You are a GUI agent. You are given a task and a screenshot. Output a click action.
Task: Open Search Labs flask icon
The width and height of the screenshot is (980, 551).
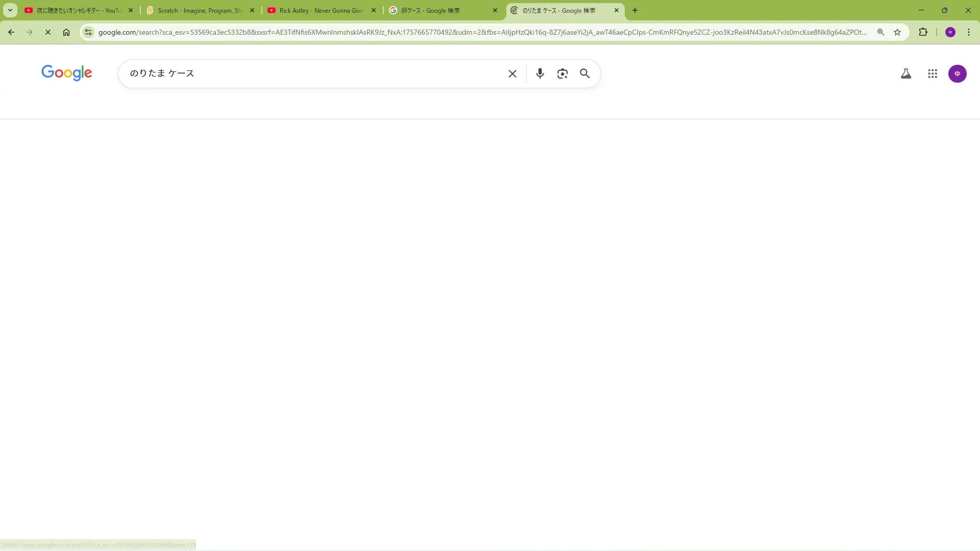905,73
